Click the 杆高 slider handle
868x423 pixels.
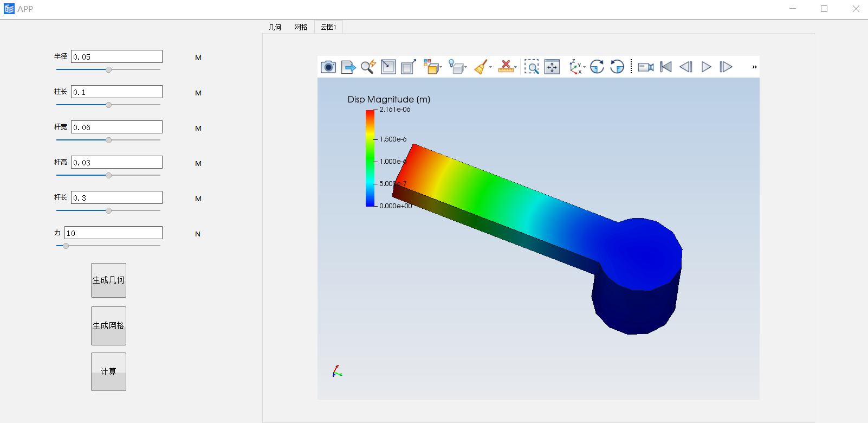pos(109,175)
